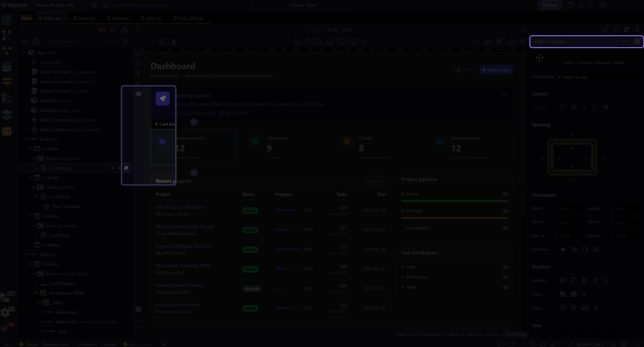Refresh the design view

pos(512,42)
